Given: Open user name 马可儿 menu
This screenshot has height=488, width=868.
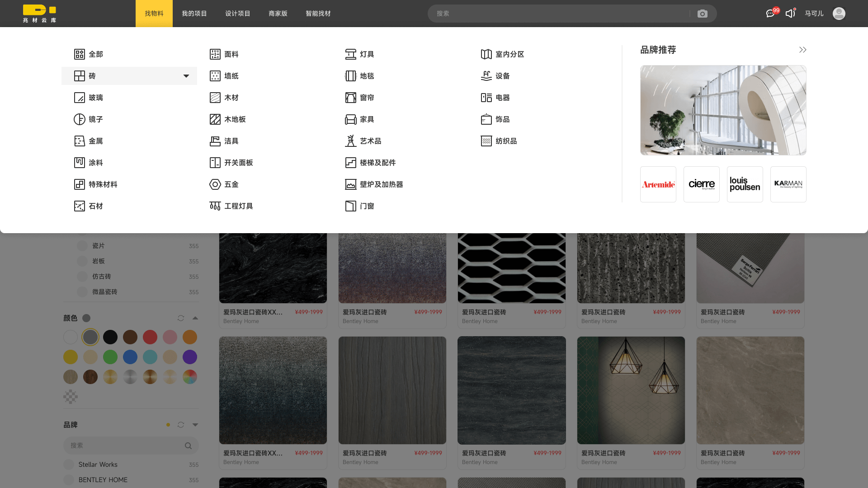Looking at the screenshot, I should pos(814,14).
